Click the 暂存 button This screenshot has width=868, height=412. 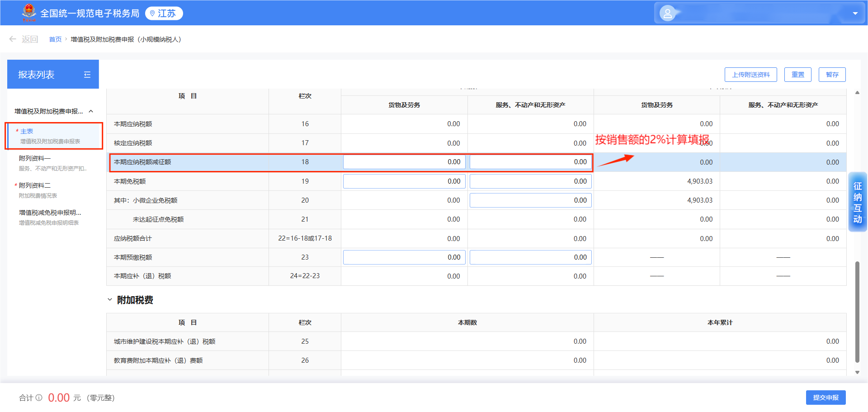[832, 75]
